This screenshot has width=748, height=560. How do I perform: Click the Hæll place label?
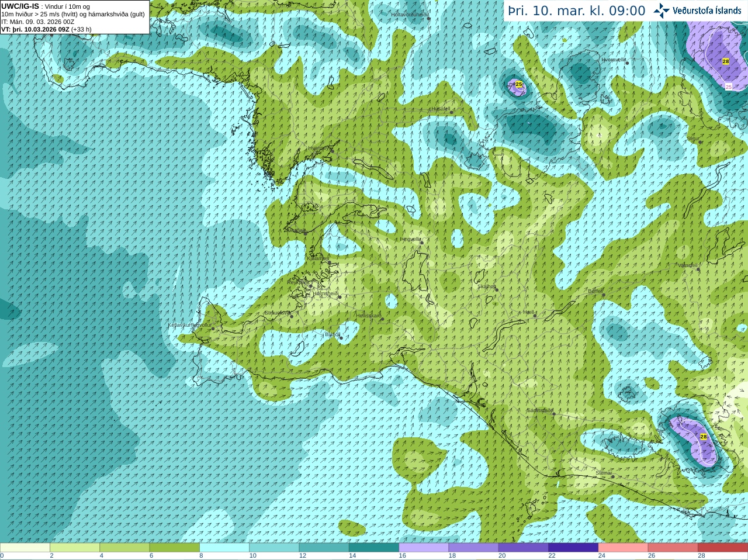coord(529,313)
